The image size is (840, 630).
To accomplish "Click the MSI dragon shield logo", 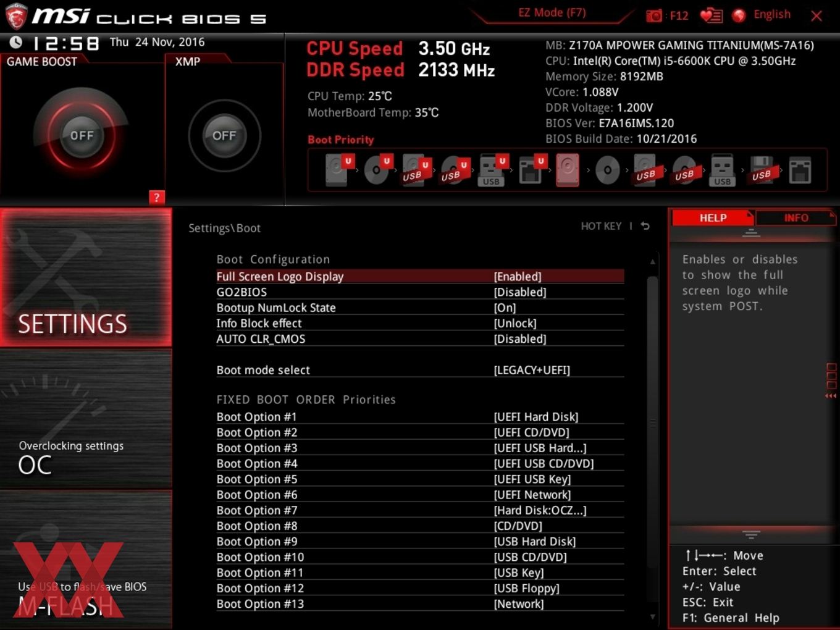I will pos(16,17).
